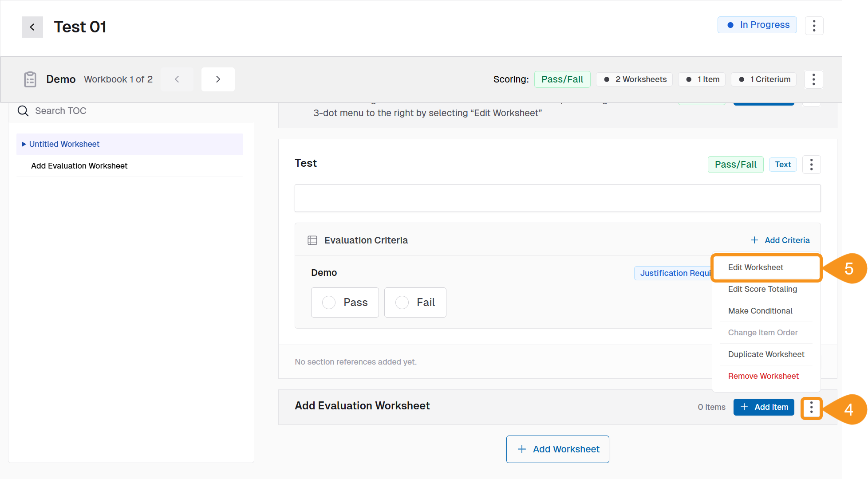Select Duplicate Worksheet in the context menu

coord(766,354)
